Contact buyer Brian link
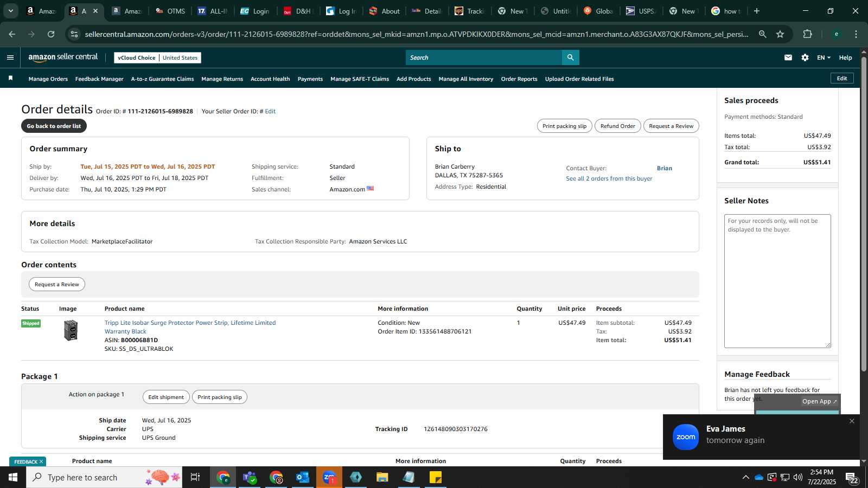868x488 pixels. [665, 168]
